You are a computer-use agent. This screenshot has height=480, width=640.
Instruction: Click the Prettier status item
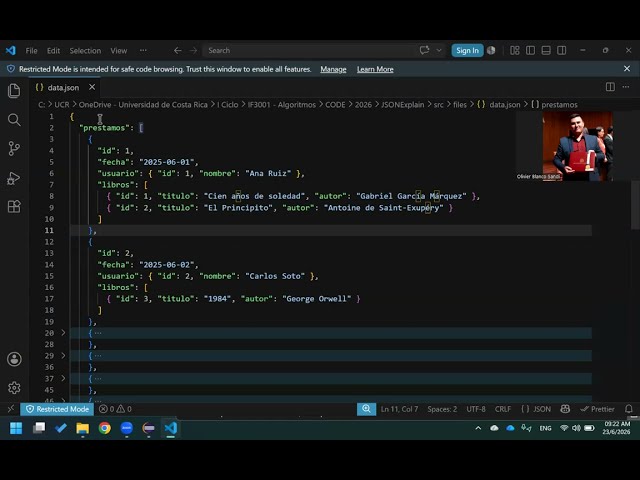pos(598,409)
